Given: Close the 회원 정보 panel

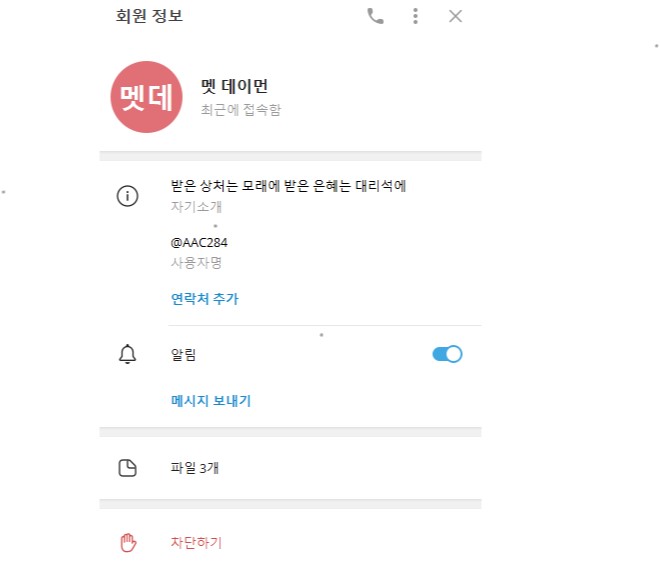Looking at the screenshot, I should (x=455, y=16).
